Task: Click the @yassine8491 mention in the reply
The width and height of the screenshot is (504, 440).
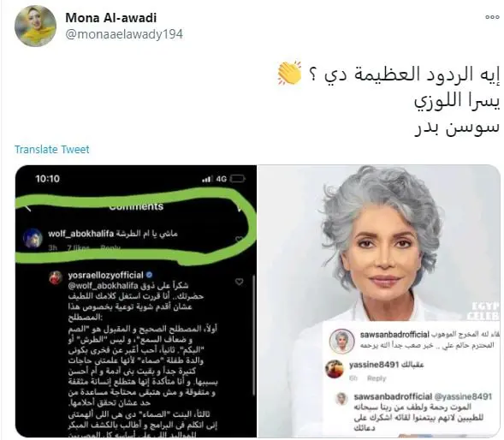Action: 463,396
